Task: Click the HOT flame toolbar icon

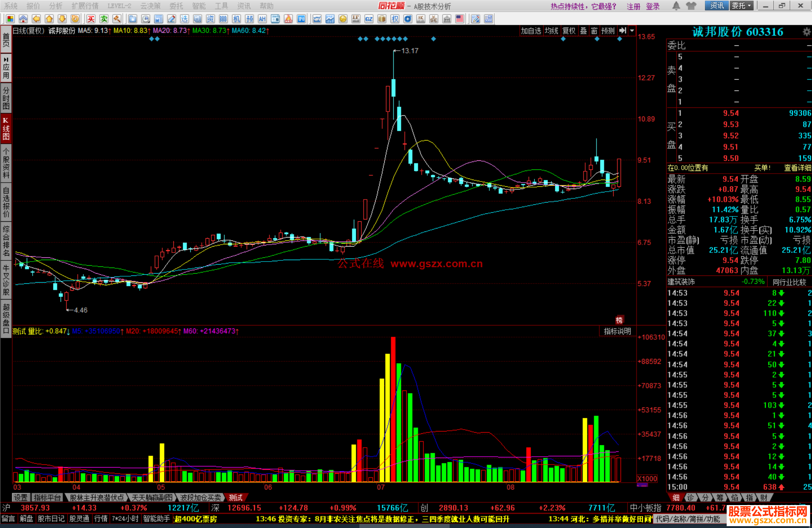Action: pyautogui.click(x=288, y=19)
